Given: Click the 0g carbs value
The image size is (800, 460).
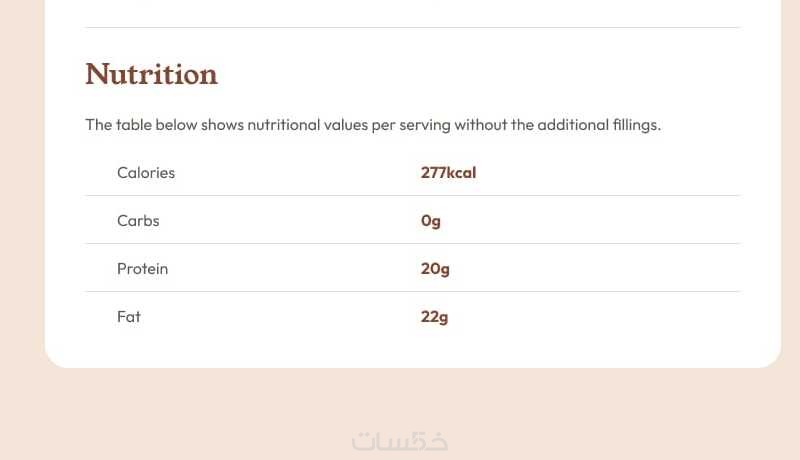Looking at the screenshot, I should tap(431, 221).
